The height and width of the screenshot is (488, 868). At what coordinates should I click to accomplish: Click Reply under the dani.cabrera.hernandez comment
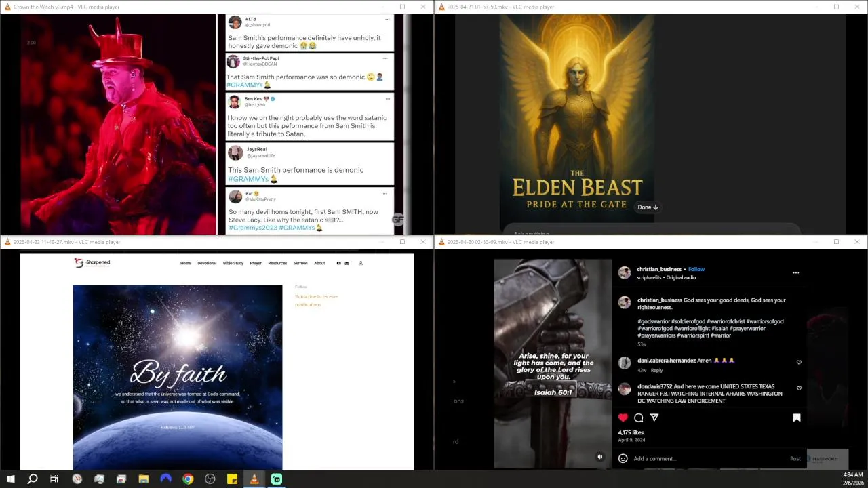pos(656,370)
